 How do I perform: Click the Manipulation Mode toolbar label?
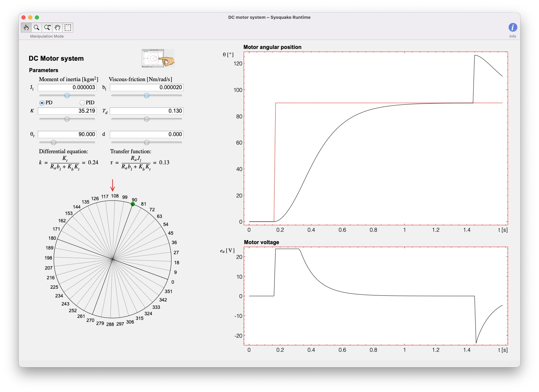(46, 36)
